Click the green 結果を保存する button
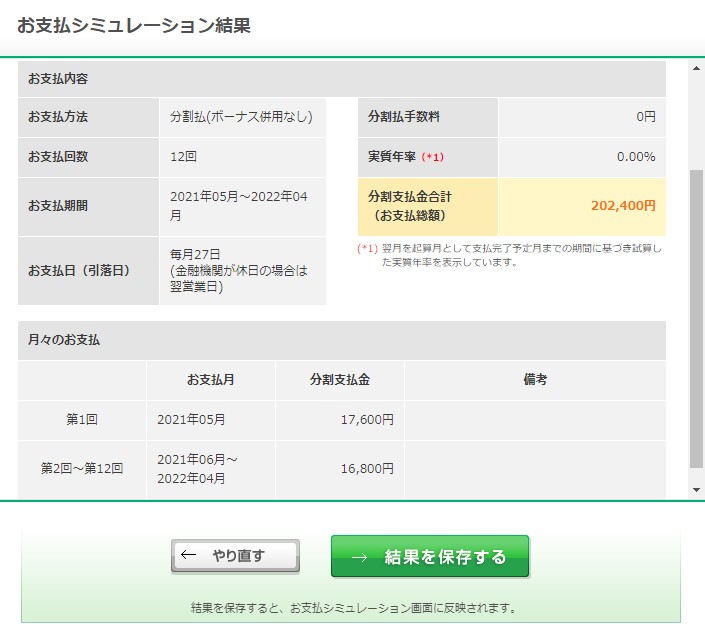This screenshot has height=642, width=705. click(x=430, y=556)
